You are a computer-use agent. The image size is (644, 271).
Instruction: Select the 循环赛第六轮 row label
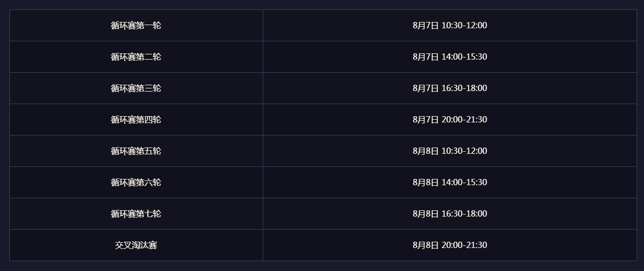(136, 182)
